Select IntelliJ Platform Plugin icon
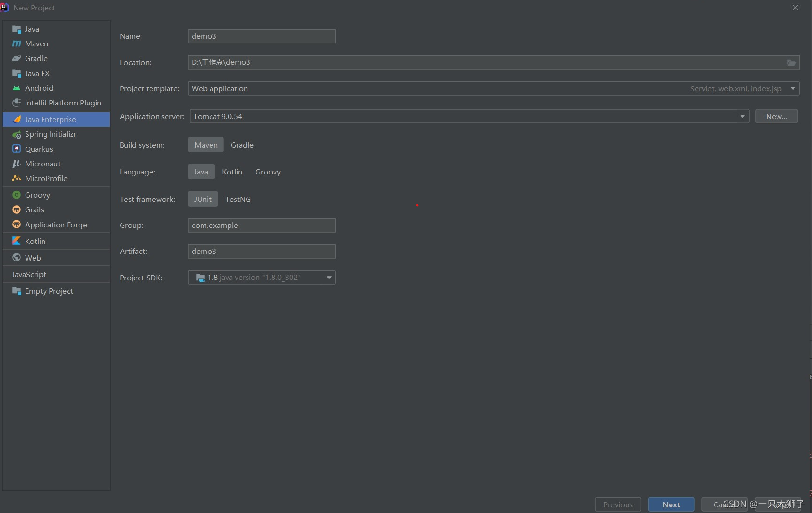 click(x=17, y=103)
